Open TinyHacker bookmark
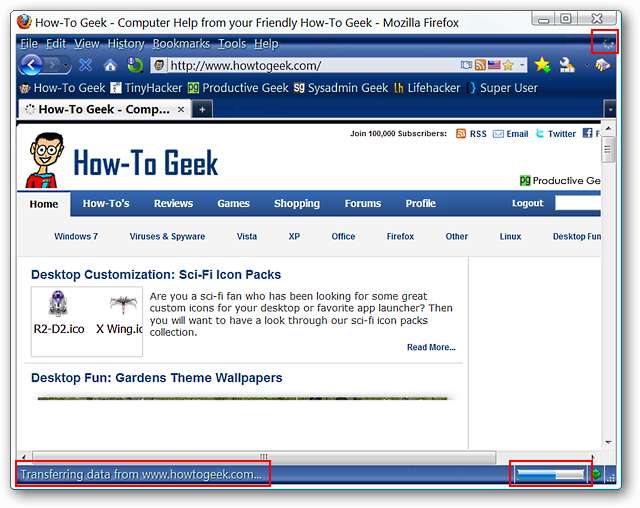Screen dimensions: 640x508 tap(146, 88)
